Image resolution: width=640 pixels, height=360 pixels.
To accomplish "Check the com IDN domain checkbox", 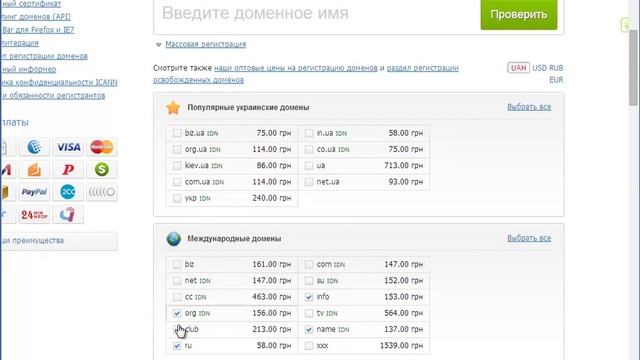I will tap(309, 264).
